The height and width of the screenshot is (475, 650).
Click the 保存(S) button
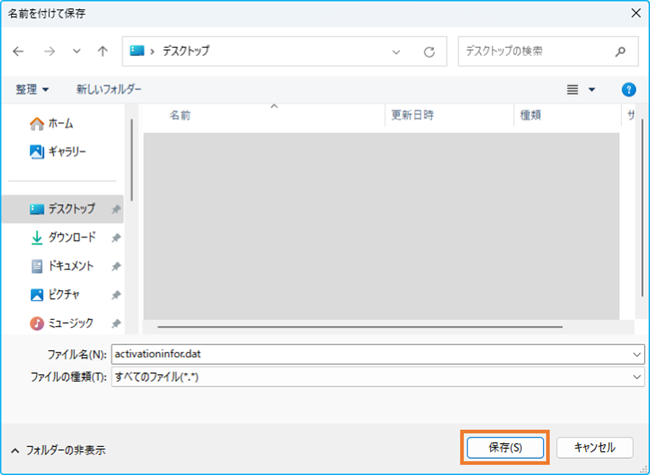click(x=505, y=448)
